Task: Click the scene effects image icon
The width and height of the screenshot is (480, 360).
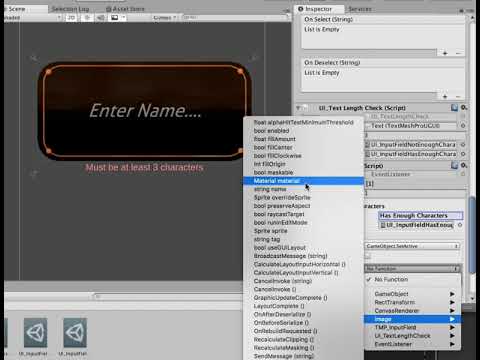Action: coord(114,17)
